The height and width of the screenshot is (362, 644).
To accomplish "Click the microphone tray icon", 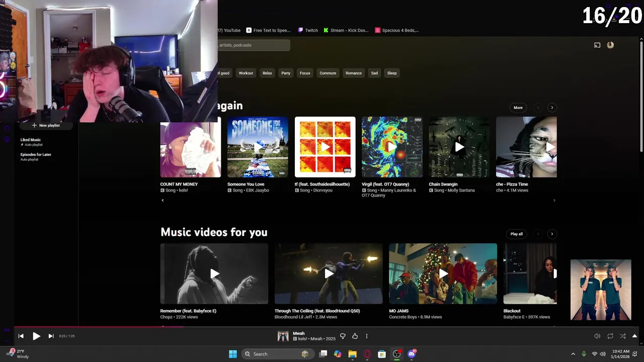I will pyautogui.click(x=584, y=354).
